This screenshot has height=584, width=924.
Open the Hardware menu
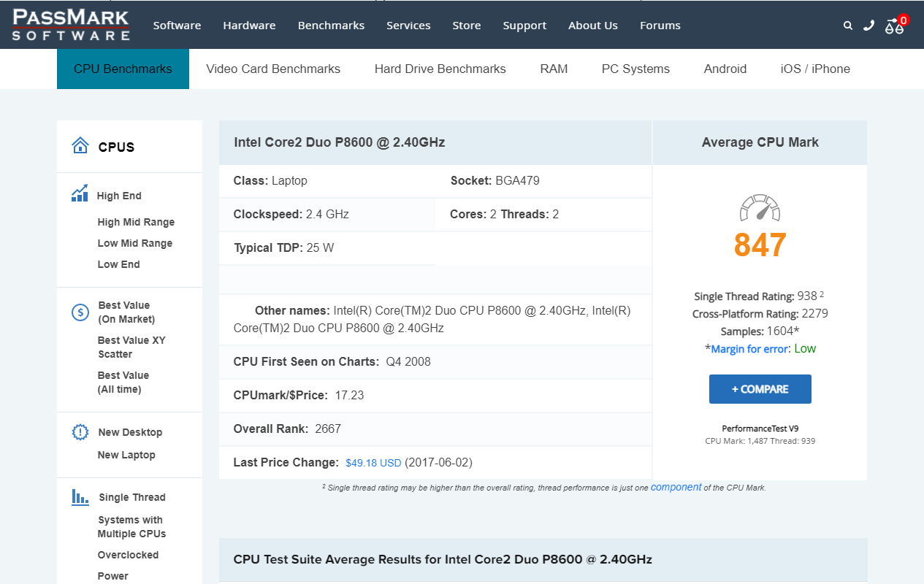click(x=249, y=26)
